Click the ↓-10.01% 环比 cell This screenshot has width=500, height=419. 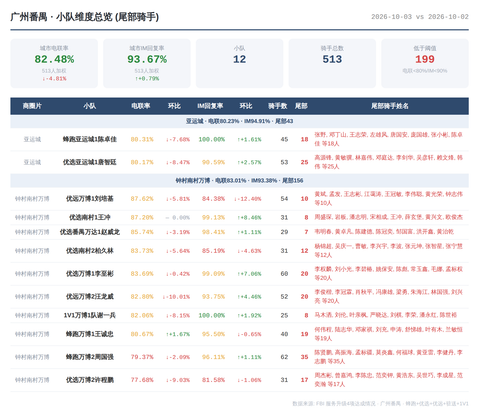pos(176,297)
